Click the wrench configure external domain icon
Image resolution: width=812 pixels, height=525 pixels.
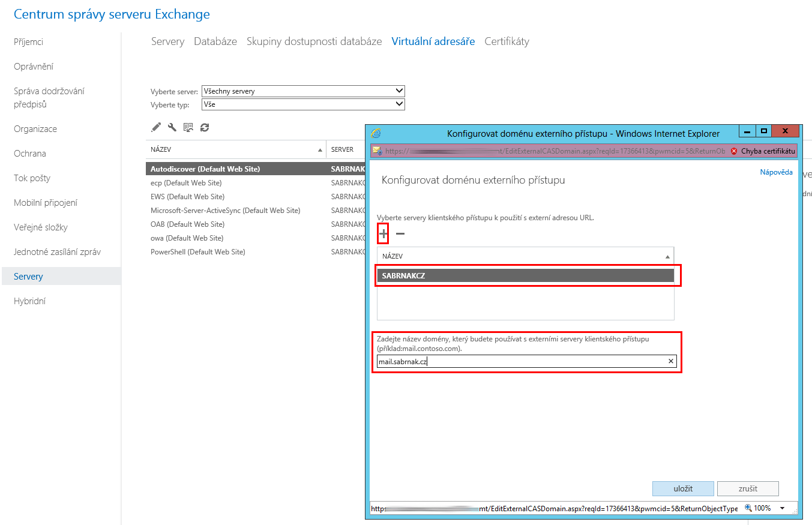pyautogui.click(x=172, y=127)
